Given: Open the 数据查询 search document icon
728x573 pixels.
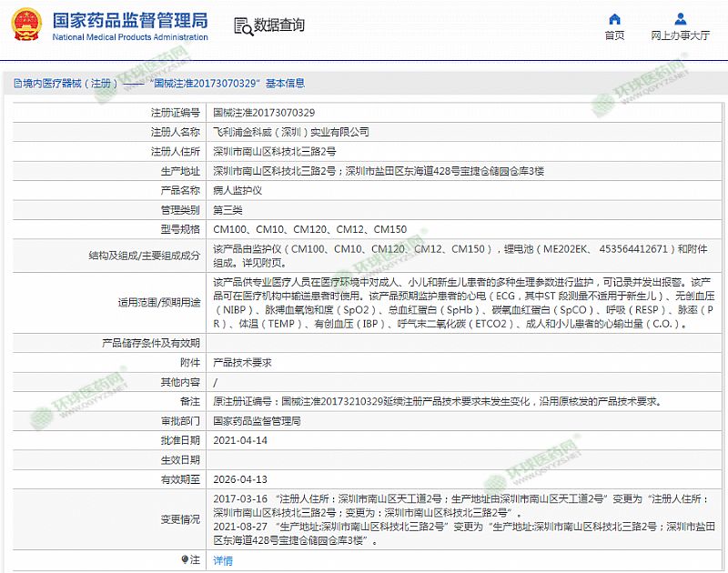Looking at the screenshot, I should click(x=241, y=25).
